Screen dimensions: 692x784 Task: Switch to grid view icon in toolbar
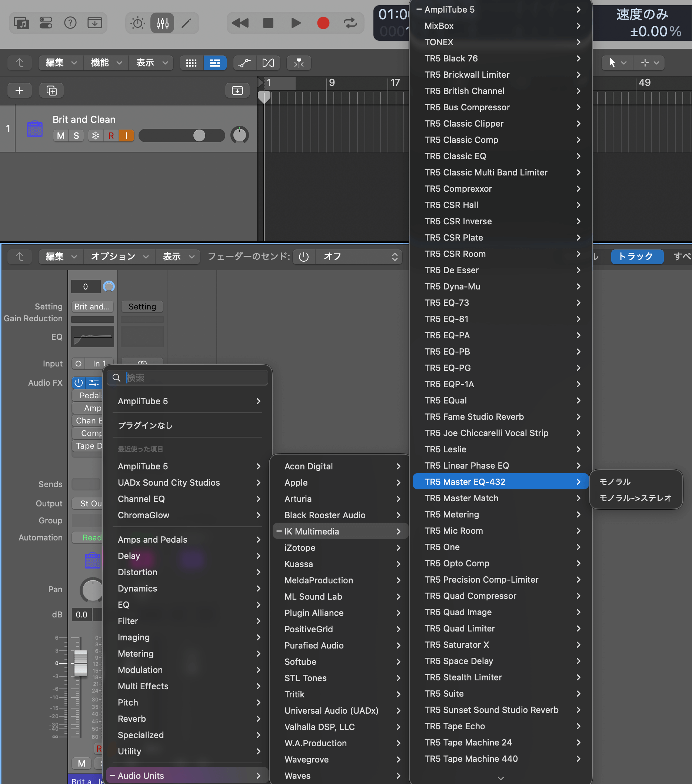(x=191, y=63)
